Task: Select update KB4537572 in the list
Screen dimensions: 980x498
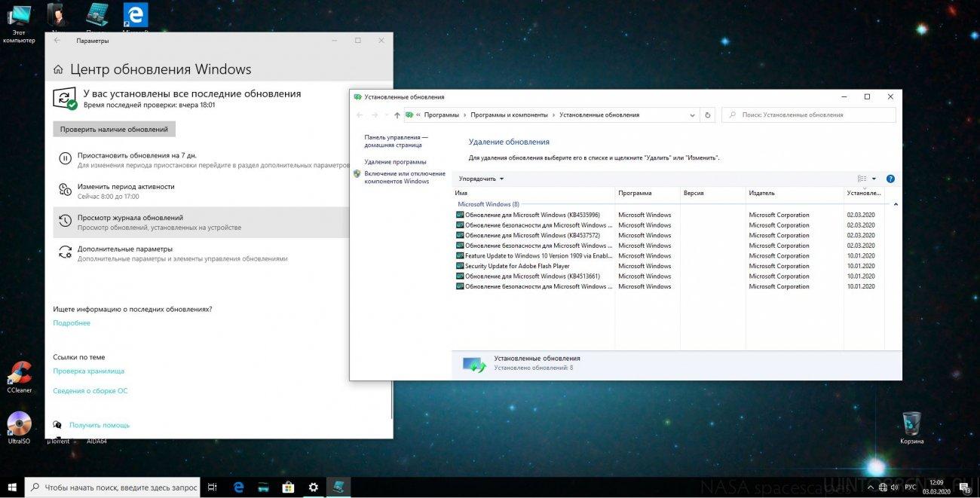Action: pos(668,235)
